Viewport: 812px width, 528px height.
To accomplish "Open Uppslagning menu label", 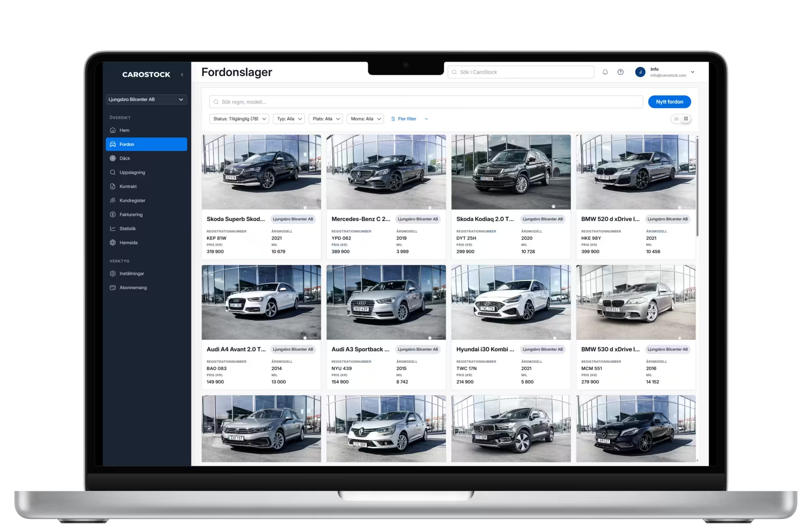I will coord(132,173).
